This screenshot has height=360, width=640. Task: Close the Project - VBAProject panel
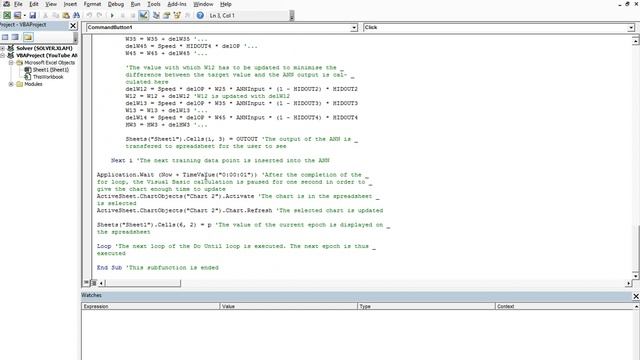[73, 26]
